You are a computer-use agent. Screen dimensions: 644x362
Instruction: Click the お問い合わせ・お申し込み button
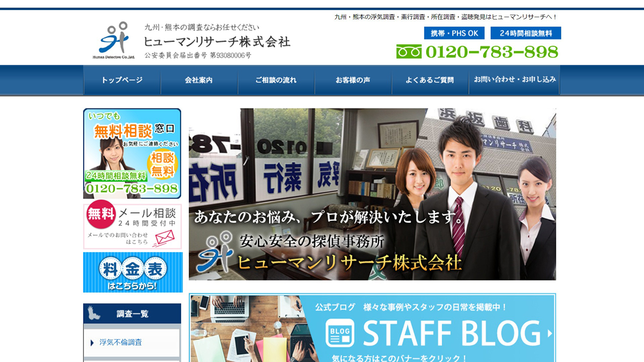point(515,80)
